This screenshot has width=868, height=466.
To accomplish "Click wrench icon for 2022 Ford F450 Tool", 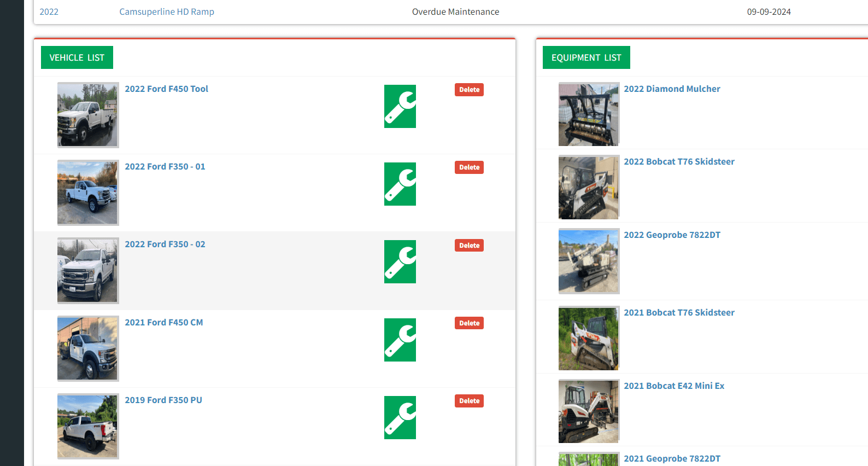I will [x=400, y=106].
